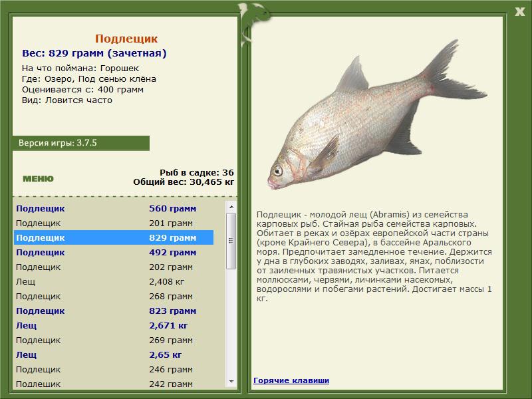
Task: Close the fish keepnet window
Action: click(519, 12)
